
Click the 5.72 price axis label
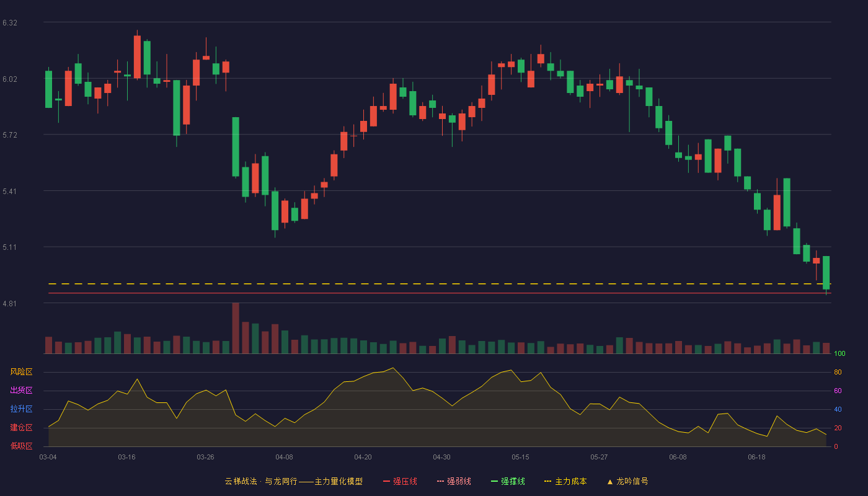pos(10,135)
